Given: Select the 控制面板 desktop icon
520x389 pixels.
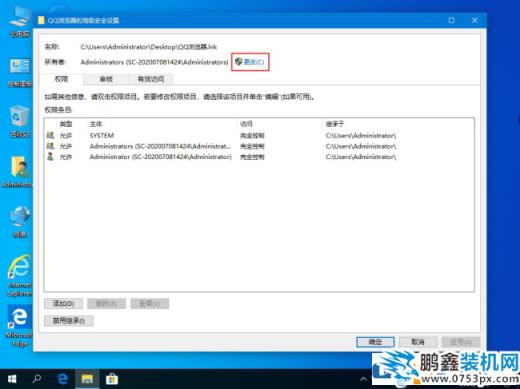Looking at the screenshot, I should [x=20, y=73].
